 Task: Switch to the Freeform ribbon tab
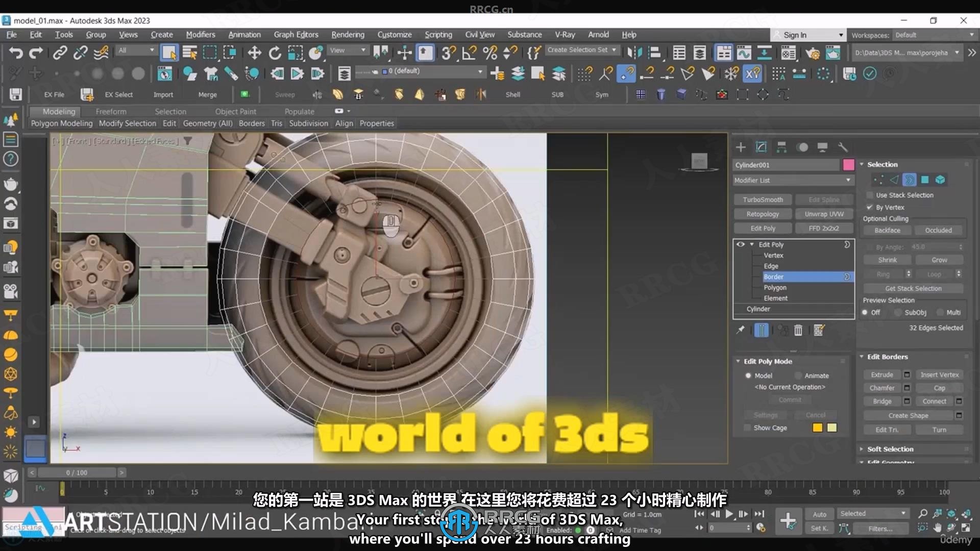111,111
